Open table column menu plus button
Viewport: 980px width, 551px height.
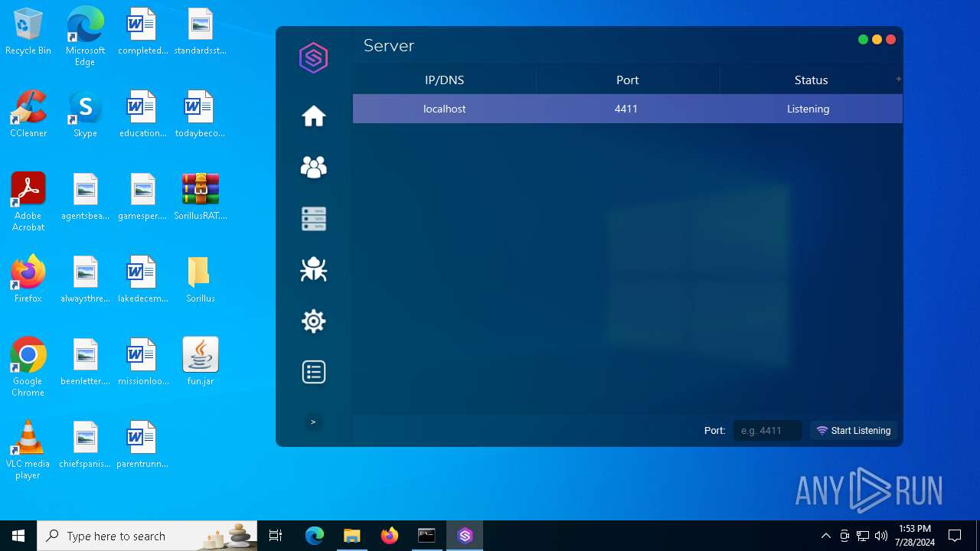tap(898, 79)
